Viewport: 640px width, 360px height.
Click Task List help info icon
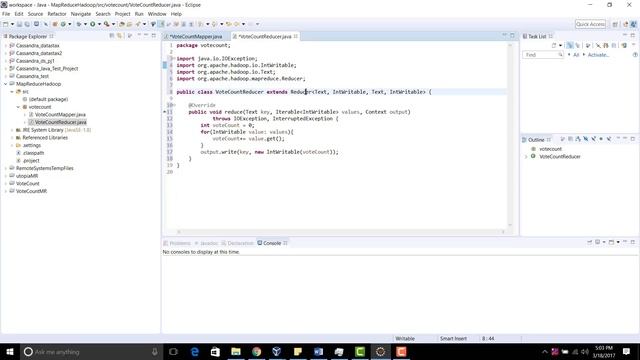[x=635, y=55]
